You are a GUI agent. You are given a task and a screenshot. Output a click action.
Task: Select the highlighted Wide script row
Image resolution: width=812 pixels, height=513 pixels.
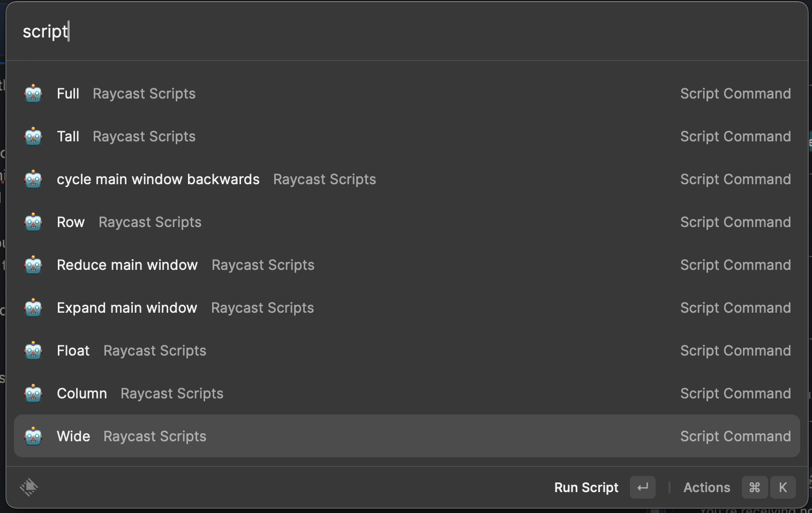214,436
